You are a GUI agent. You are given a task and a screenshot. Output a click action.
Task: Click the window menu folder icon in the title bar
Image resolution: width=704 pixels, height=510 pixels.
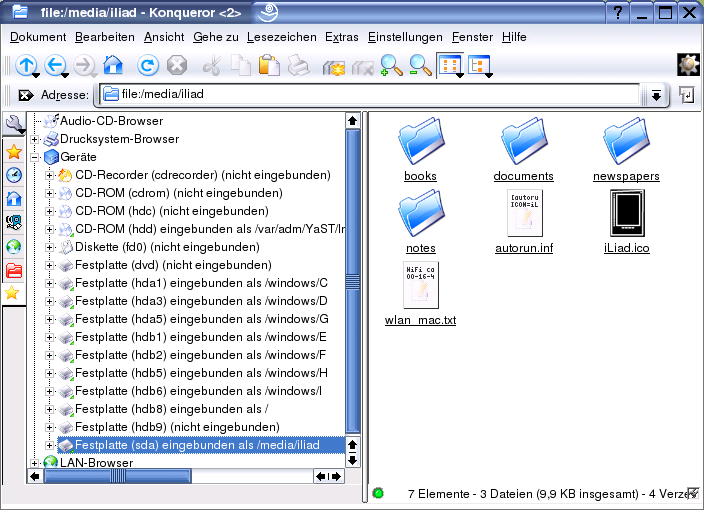(x=20, y=12)
